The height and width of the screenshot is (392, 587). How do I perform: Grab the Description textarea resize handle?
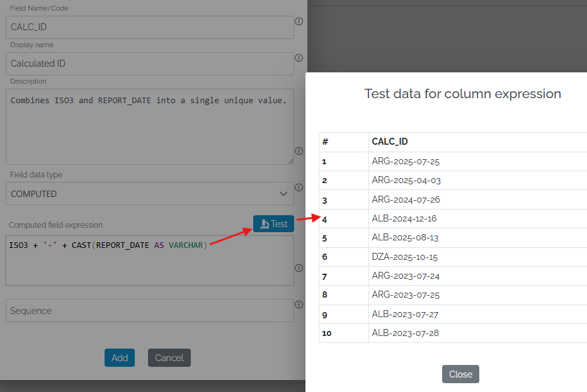291,162
